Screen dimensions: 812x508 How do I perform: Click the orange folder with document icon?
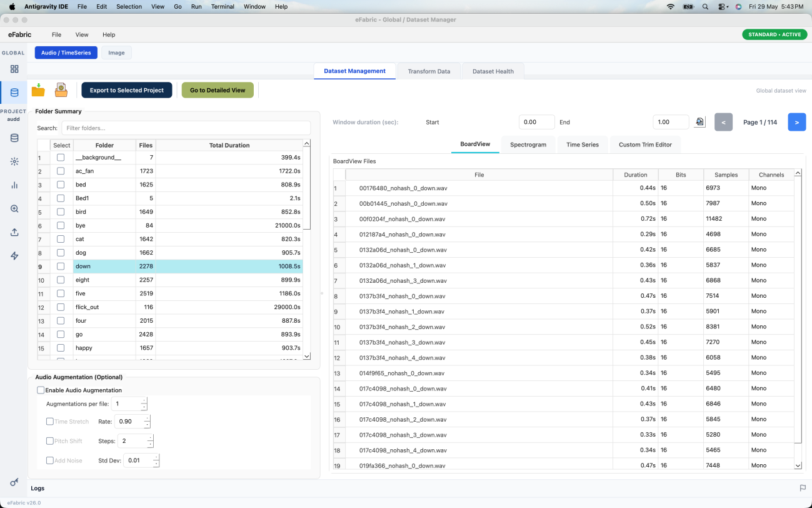(61, 90)
